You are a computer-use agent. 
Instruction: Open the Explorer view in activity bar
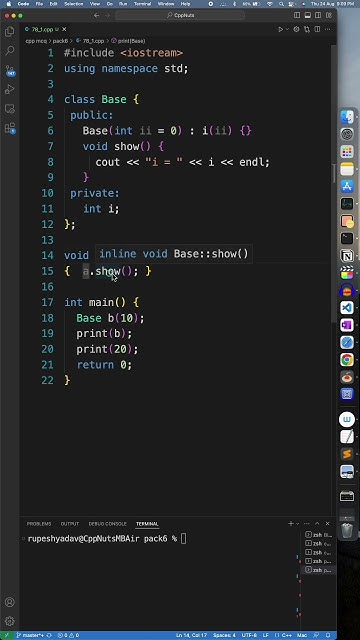10,32
